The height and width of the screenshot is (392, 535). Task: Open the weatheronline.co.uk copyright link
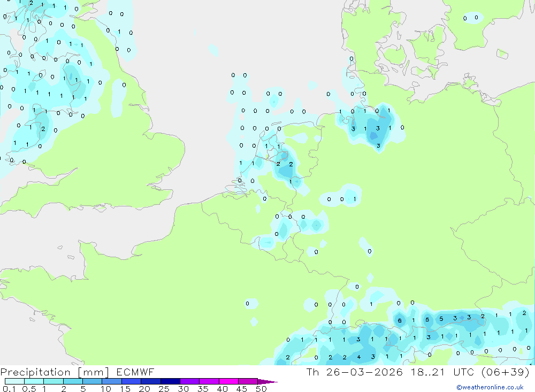point(490,387)
